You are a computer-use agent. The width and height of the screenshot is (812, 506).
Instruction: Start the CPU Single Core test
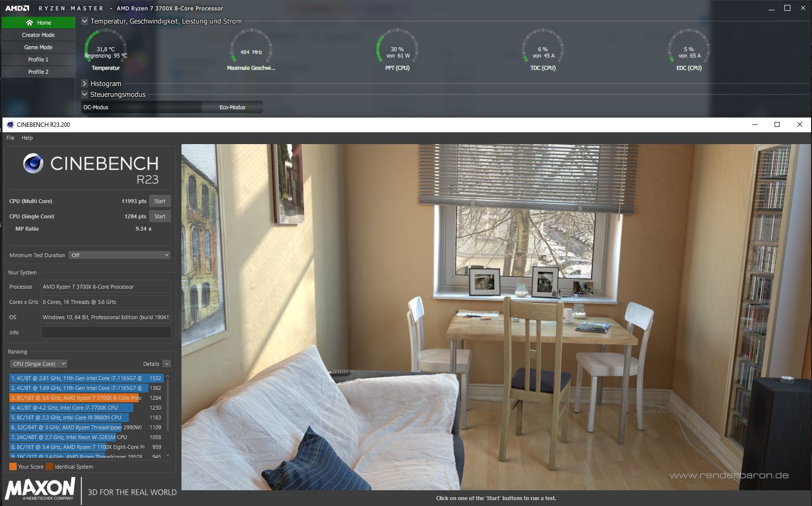[x=160, y=216]
